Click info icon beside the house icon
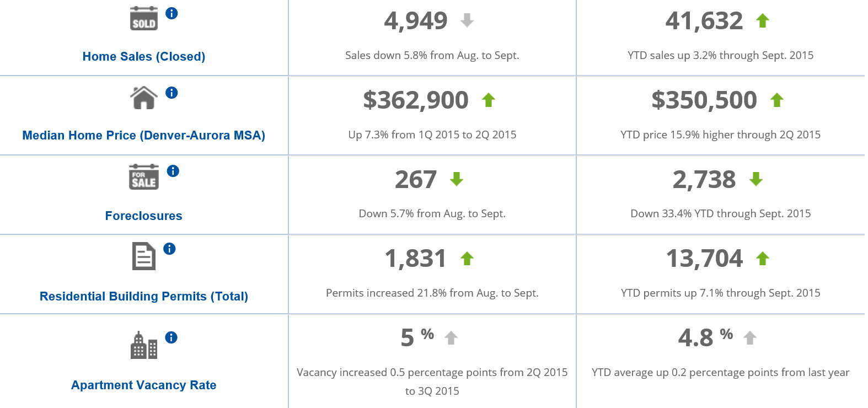 [x=172, y=93]
